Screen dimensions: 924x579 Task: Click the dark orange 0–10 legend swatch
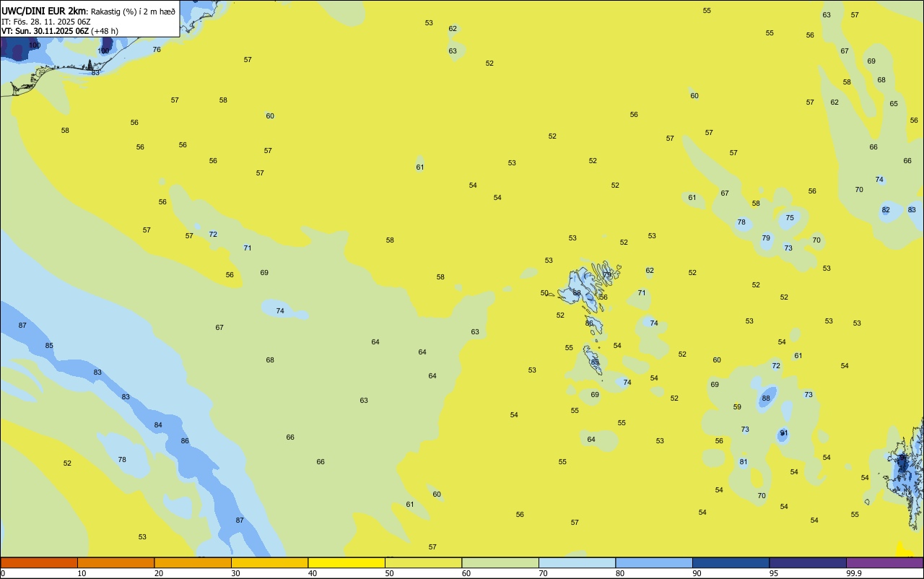(39, 562)
